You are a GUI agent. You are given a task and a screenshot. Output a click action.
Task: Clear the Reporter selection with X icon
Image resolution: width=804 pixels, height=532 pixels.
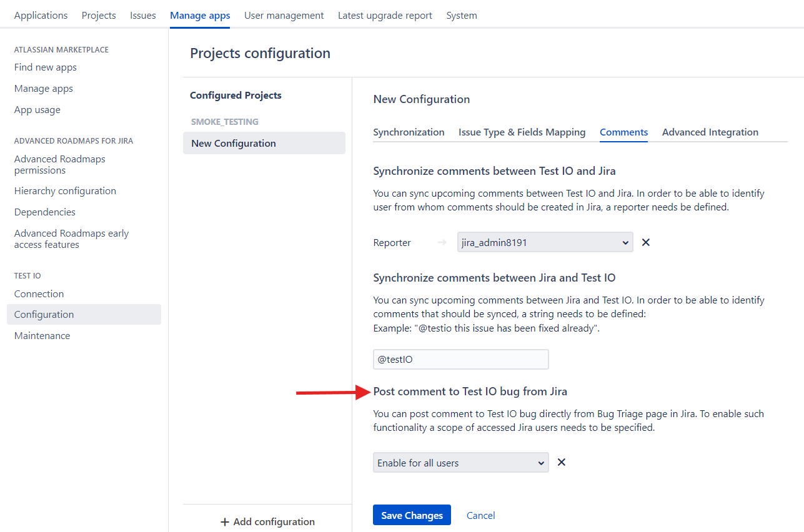click(x=646, y=242)
